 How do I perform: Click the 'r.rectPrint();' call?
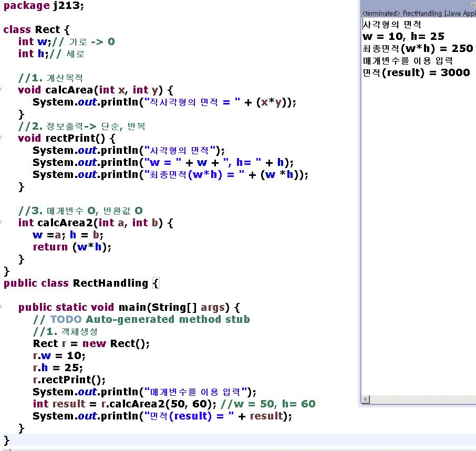pos(69,380)
